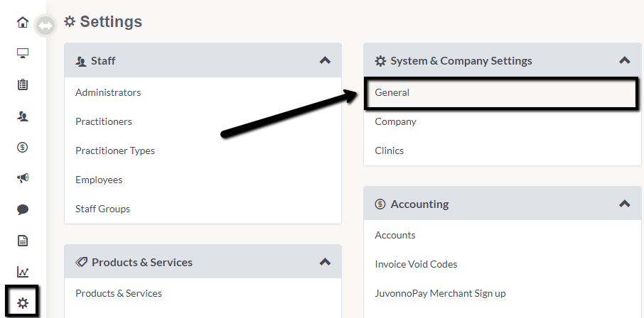Viewport: 644px width, 318px height.
Task: Open the chart reports icon
Action: tap(23, 272)
